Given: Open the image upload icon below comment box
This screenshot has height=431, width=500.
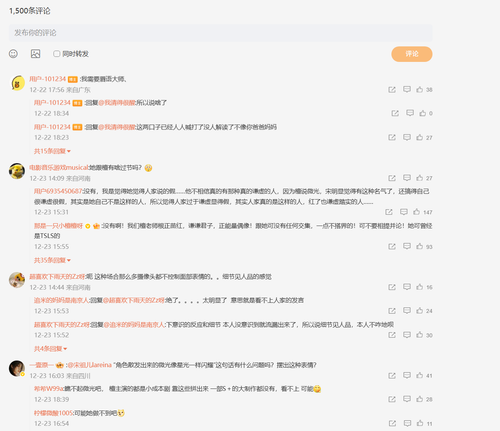Looking at the screenshot, I should tap(35, 54).
